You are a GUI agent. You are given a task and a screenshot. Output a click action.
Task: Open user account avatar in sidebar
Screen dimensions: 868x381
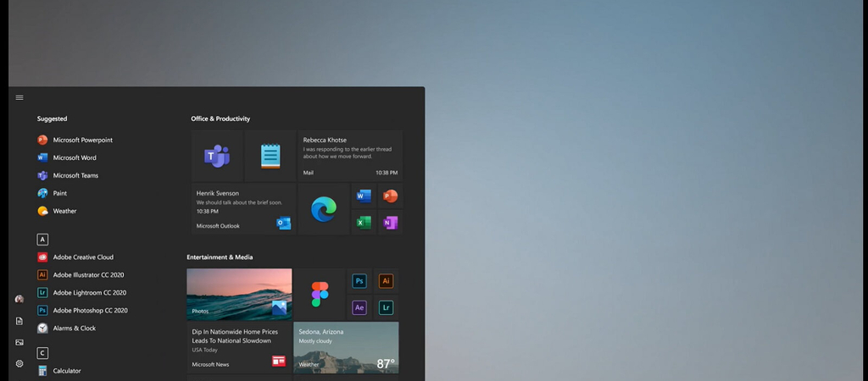(x=19, y=299)
